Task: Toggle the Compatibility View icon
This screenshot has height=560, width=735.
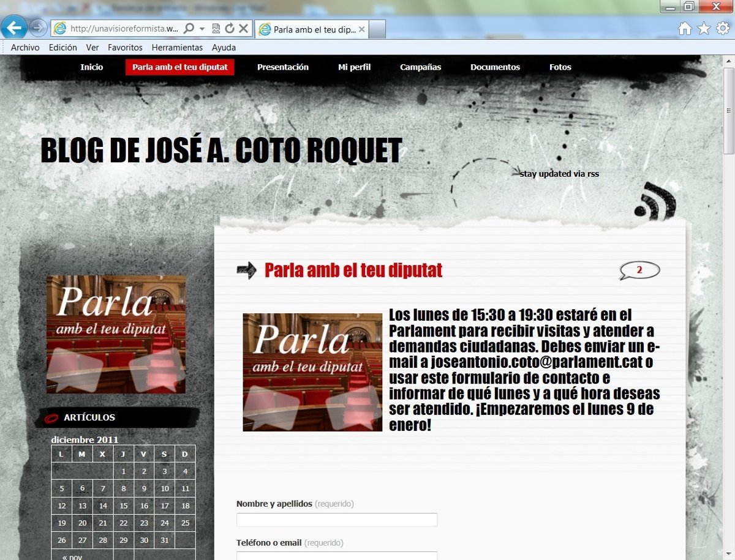Action: 216,29
